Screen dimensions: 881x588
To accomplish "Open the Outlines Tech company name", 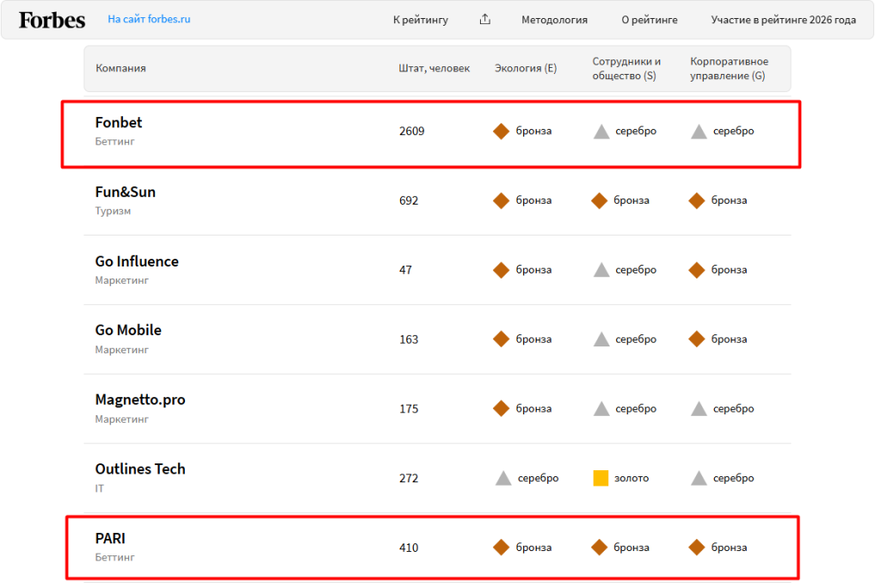I will (140, 469).
